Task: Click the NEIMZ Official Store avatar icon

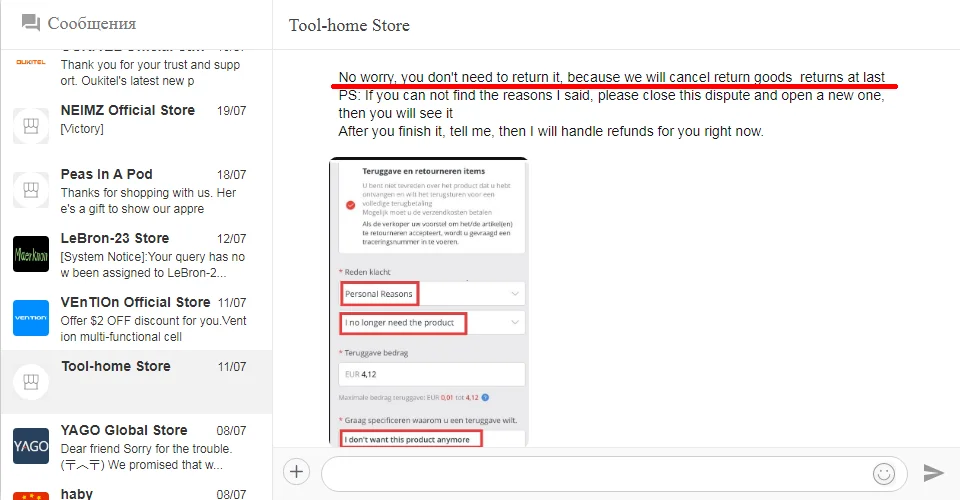Action: click(x=31, y=126)
